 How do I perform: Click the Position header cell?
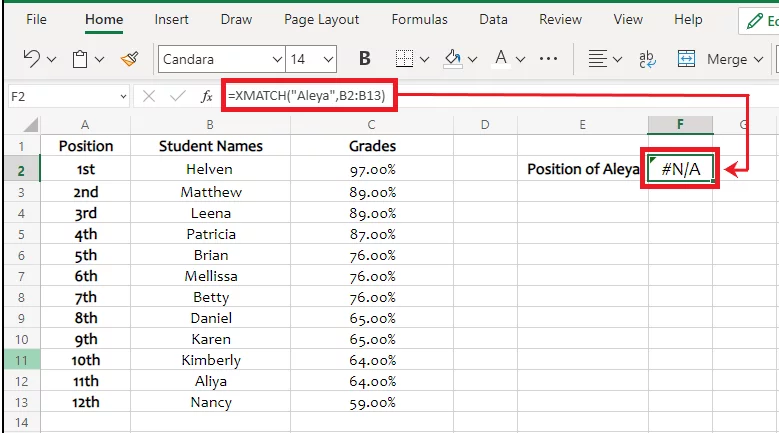(x=85, y=146)
